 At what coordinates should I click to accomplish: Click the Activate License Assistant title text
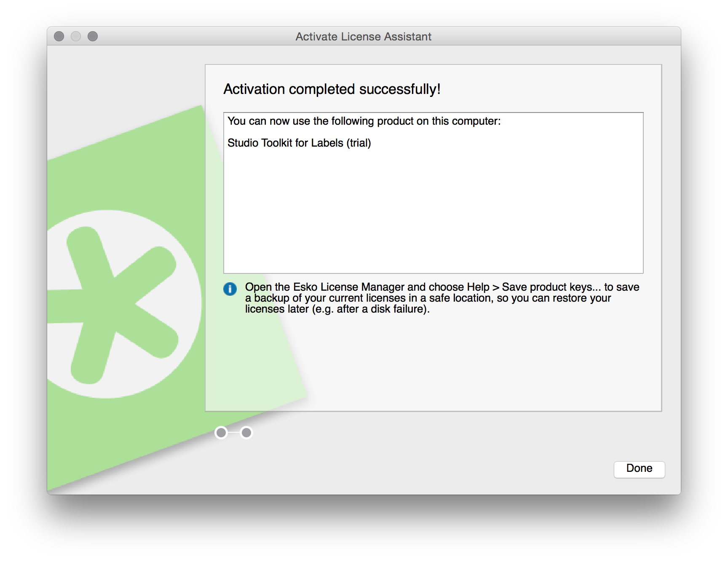coord(363,37)
